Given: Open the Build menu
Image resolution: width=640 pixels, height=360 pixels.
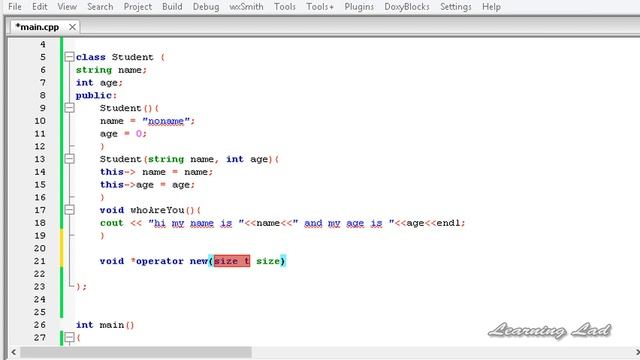Looking at the screenshot, I should point(172,7).
